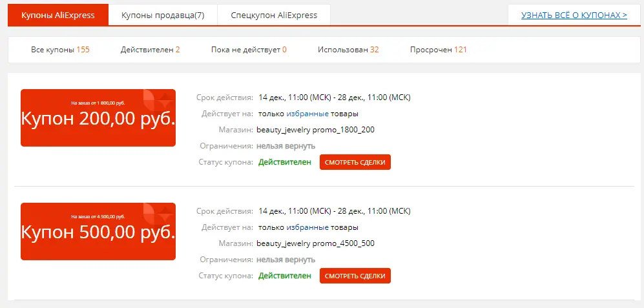Viewport: 644px width, 308px height.
Task: Click Действителен status of 500 руб. coupon
Action: 285,276
